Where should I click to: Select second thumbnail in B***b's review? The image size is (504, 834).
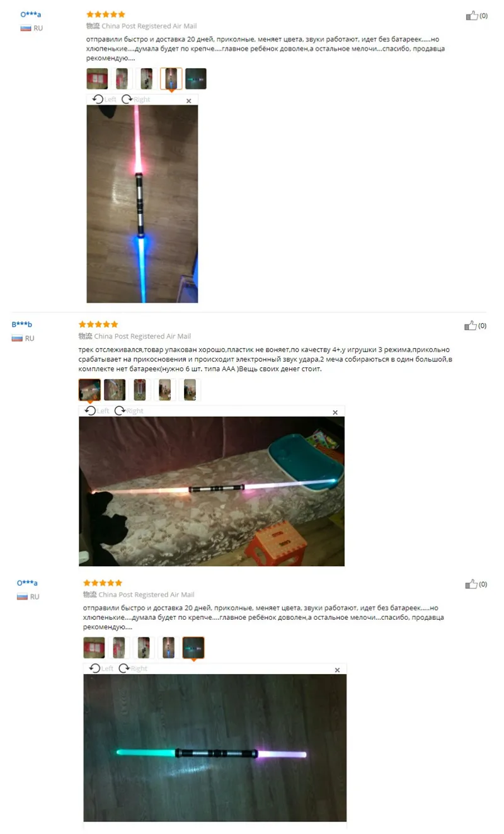(115, 390)
